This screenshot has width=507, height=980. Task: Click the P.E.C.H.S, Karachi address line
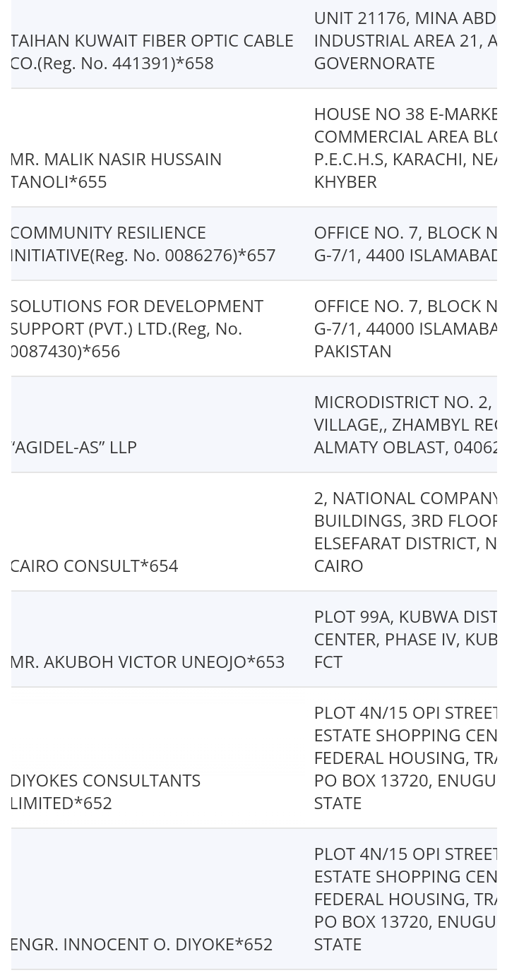point(405,159)
